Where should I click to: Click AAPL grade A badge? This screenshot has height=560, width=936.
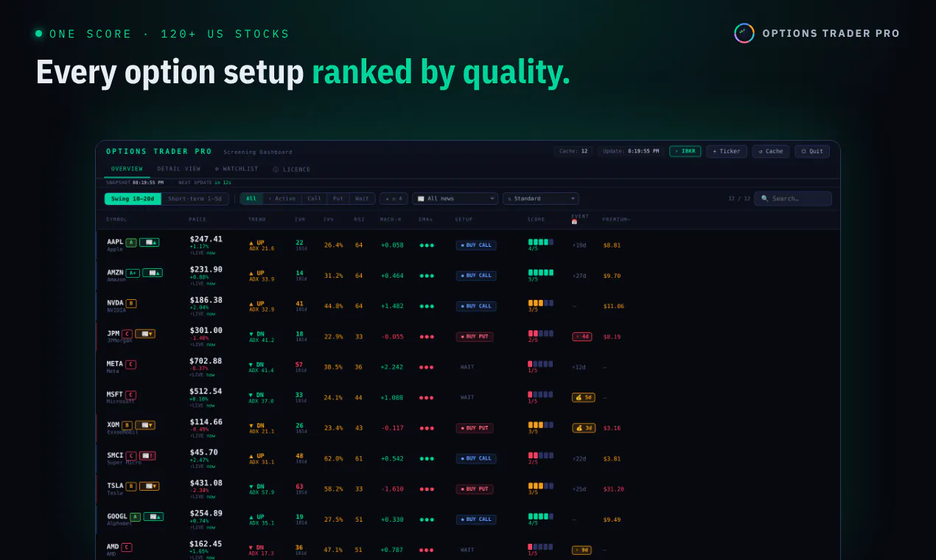click(131, 242)
